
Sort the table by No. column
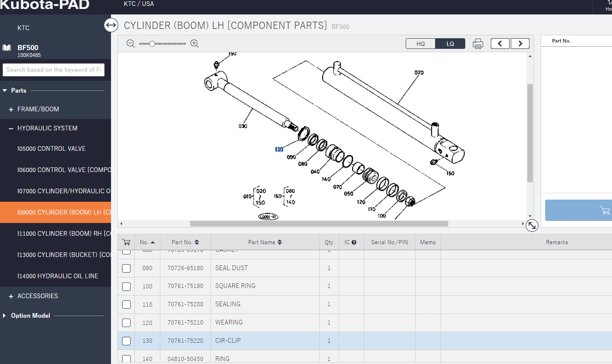pyautogui.click(x=147, y=242)
